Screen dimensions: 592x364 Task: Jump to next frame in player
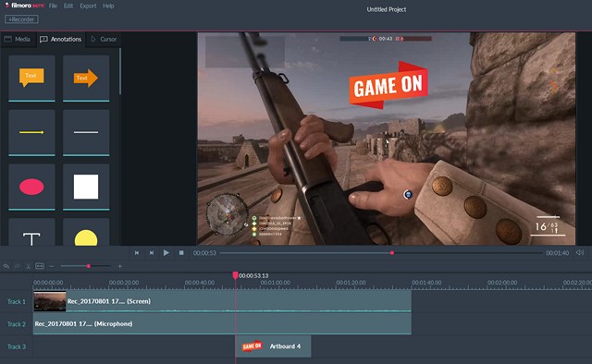[x=152, y=253]
